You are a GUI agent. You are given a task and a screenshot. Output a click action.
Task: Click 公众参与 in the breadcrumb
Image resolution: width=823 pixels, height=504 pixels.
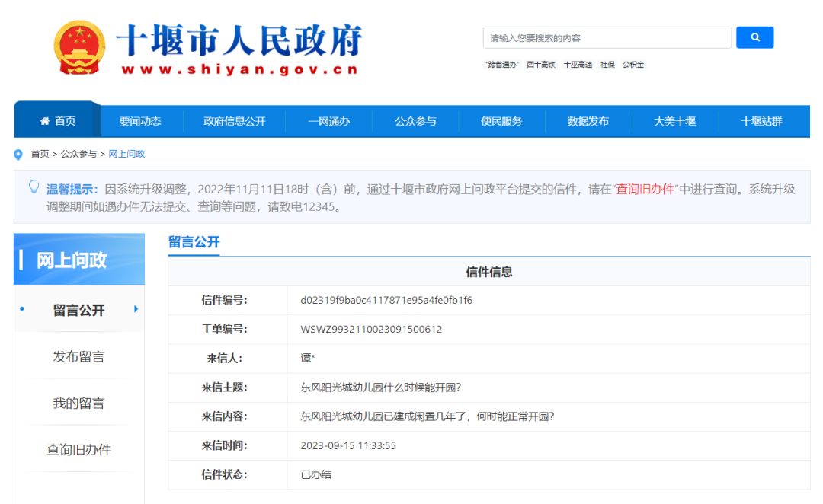click(78, 154)
